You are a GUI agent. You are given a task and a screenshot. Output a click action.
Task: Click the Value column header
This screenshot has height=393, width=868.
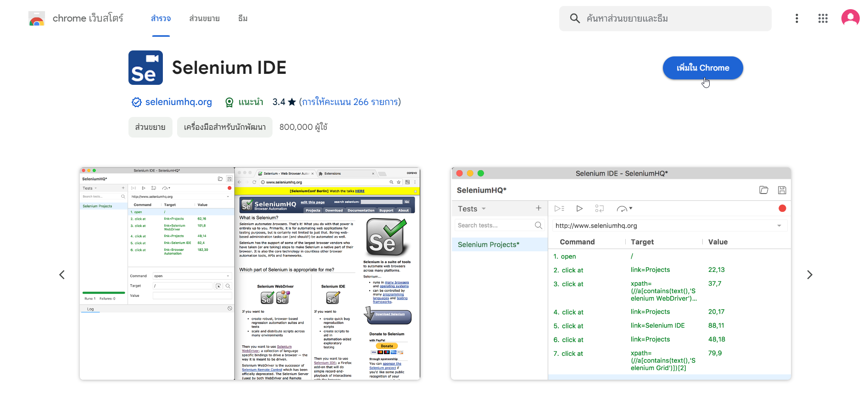pyautogui.click(x=718, y=242)
